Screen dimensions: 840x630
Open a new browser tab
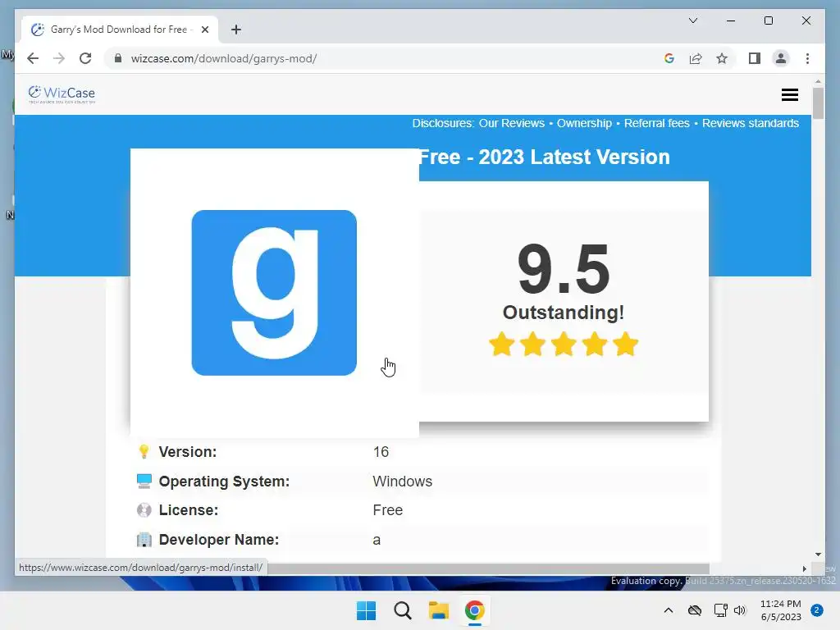236,30
